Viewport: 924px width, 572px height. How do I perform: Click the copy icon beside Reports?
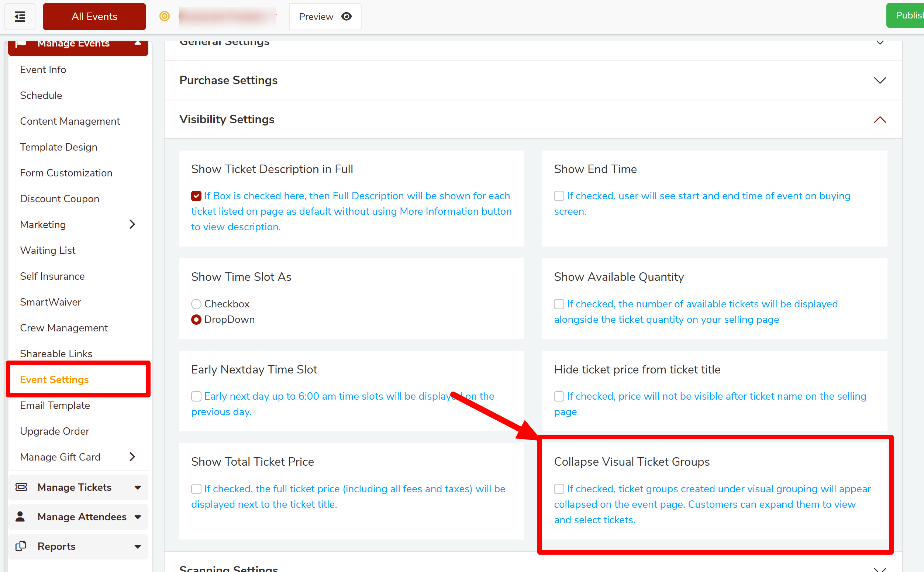[x=21, y=546]
